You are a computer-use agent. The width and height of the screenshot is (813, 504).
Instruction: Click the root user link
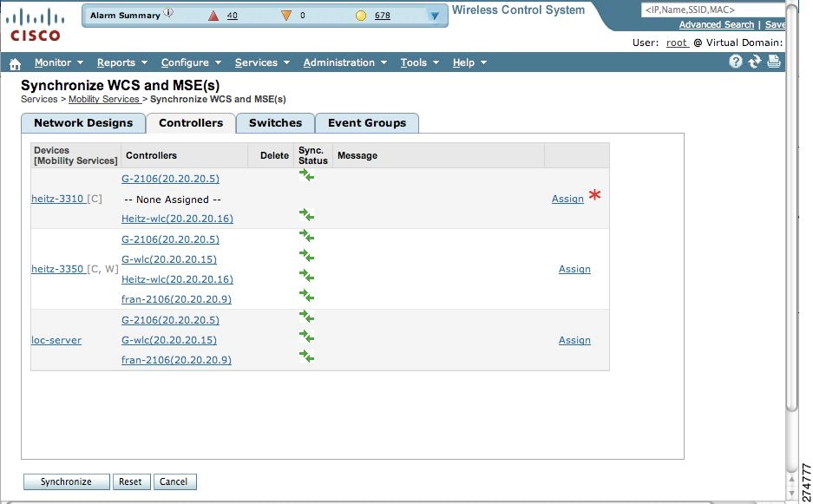(x=677, y=43)
